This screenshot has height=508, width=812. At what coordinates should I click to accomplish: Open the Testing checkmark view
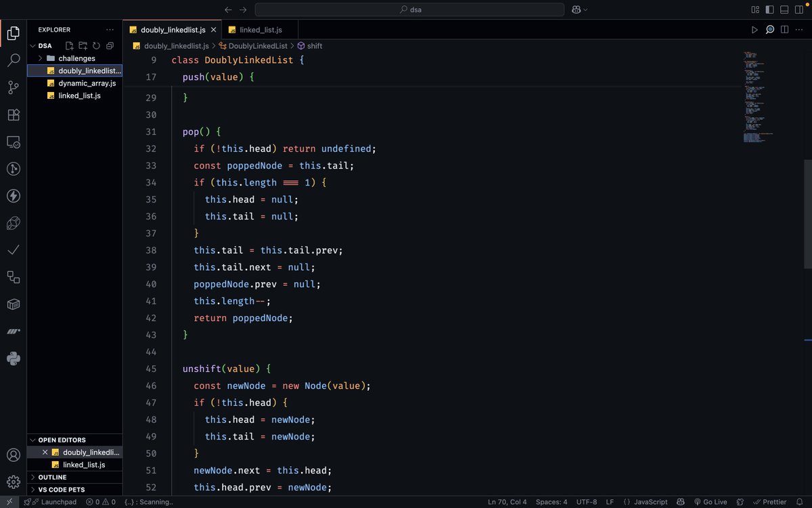click(13, 250)
